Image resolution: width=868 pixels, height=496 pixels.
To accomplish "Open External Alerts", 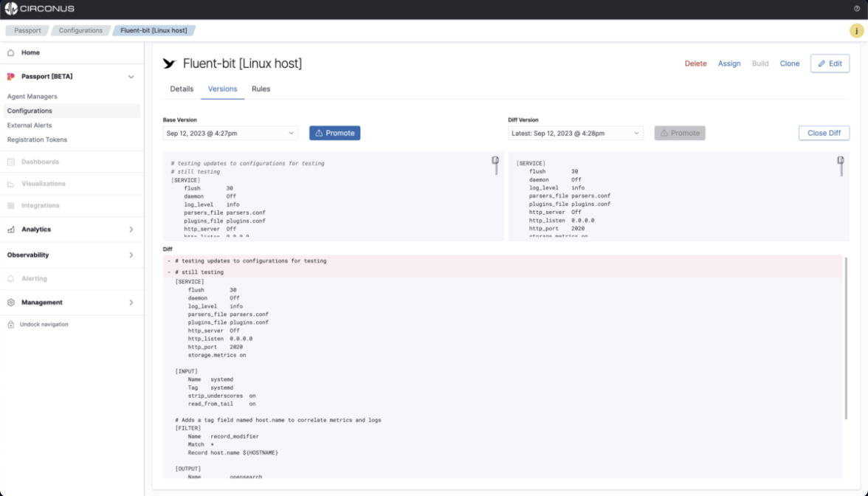I will coord(30,125).
